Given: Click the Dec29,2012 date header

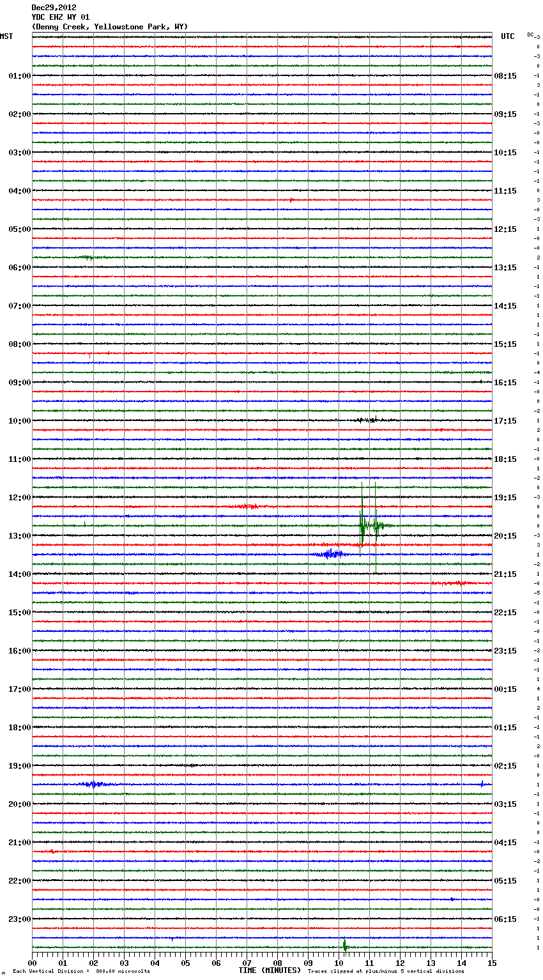Looking at the screenshot, I should pyautogui.click(x=54, y=8).
